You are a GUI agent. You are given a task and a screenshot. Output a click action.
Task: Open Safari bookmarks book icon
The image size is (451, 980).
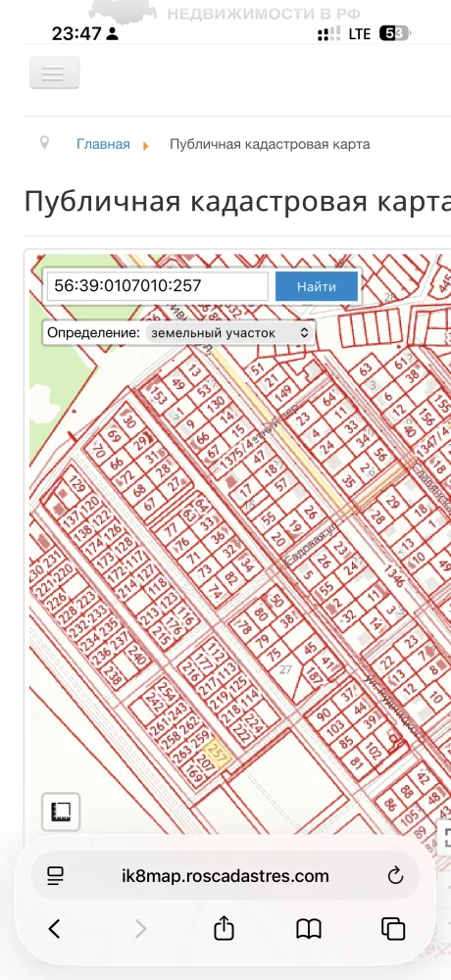[309, 929]
